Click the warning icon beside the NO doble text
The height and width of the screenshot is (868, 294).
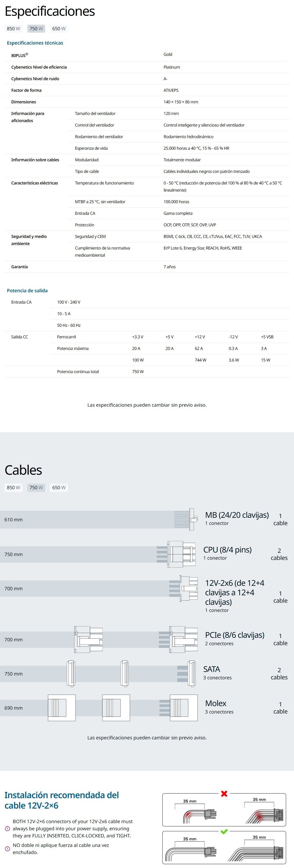pyautogui.click(x=7, y=849)
